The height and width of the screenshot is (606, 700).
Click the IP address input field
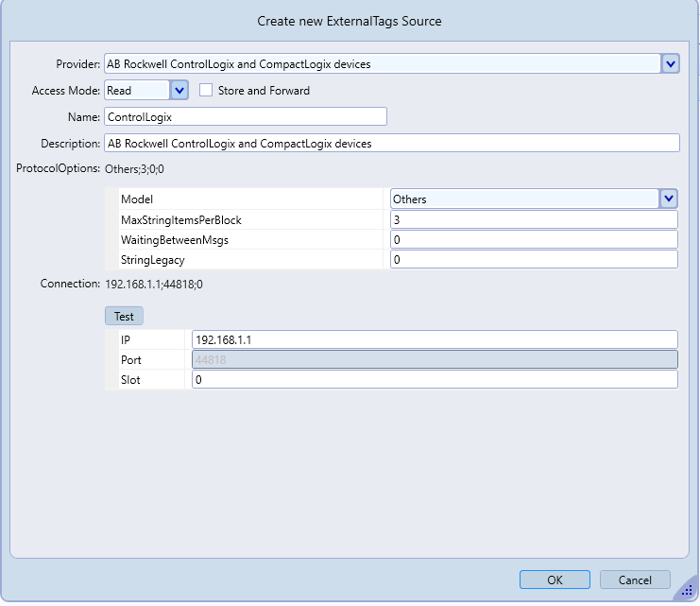tap(435, 339)
